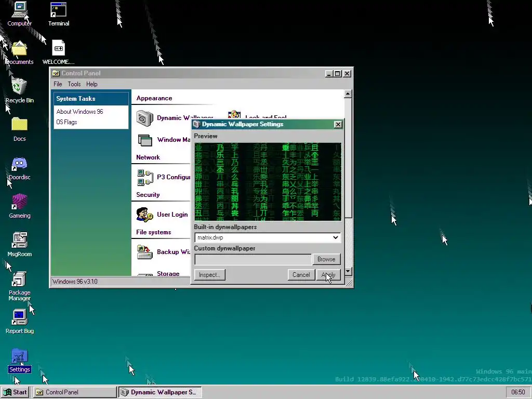
Task: Open the Help menu in Control Panel
Action: pos(91,84)
